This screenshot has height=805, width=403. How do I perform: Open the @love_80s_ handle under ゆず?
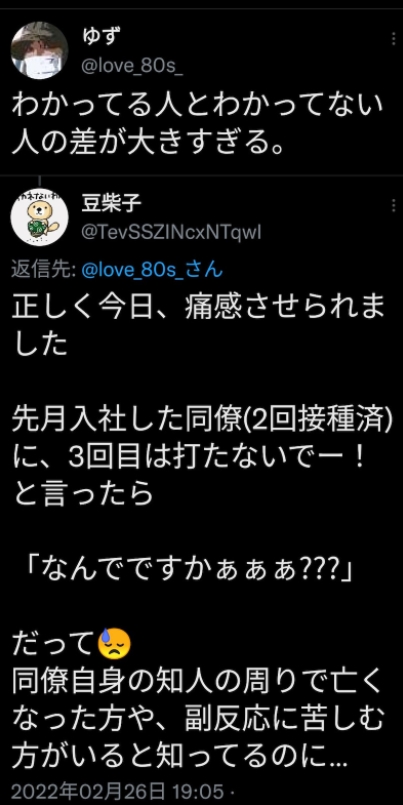[132, 67]
